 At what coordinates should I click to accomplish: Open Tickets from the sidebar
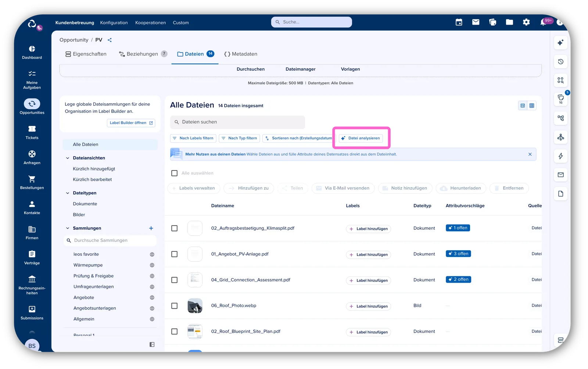pos(32,132)
